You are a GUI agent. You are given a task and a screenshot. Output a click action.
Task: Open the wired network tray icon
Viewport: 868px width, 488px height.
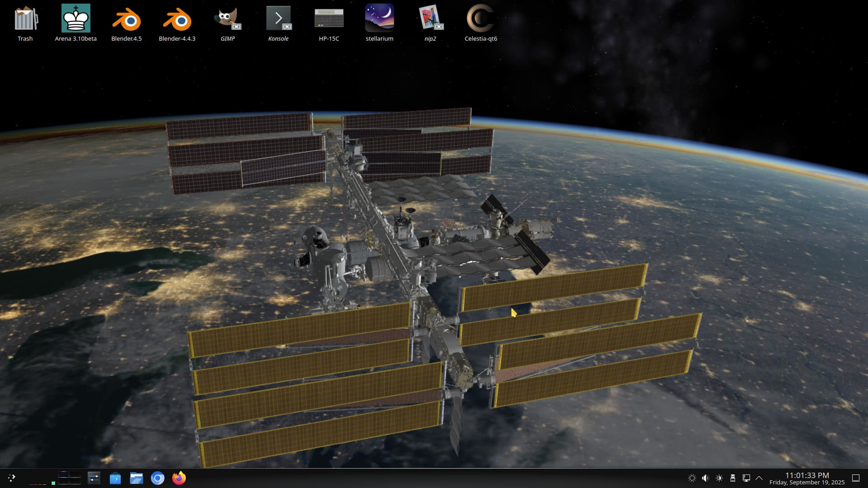point(746,478)
